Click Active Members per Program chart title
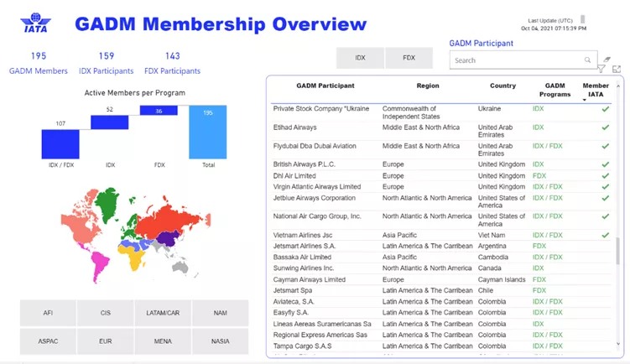Viewport: 630px width, 364px height. click(134, 93)
